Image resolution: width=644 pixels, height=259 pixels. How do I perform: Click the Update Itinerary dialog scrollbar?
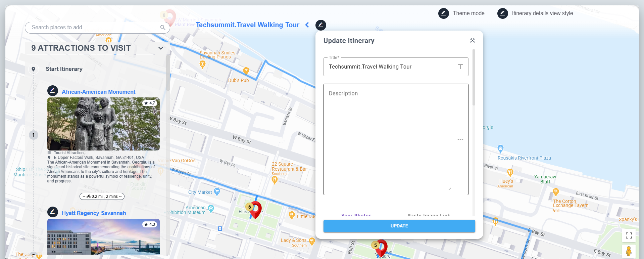[474, 77]
